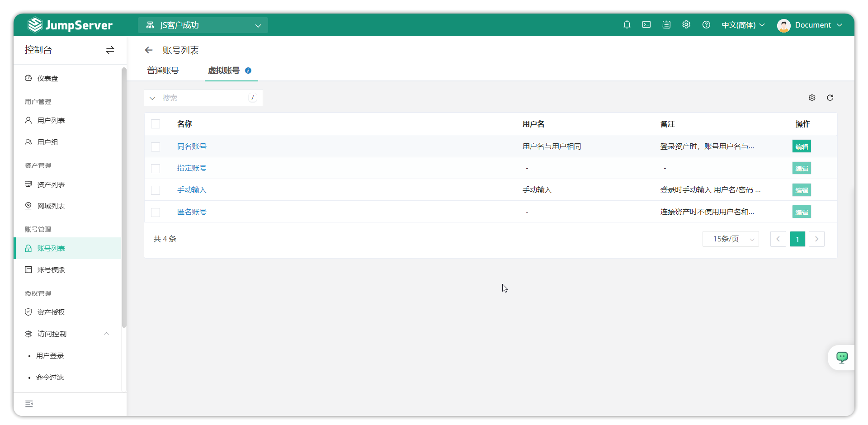Screen dimensions: 868x425
Task: Select all rows with header checkbox
Action: pyautogui.click(x=156, y=124)
